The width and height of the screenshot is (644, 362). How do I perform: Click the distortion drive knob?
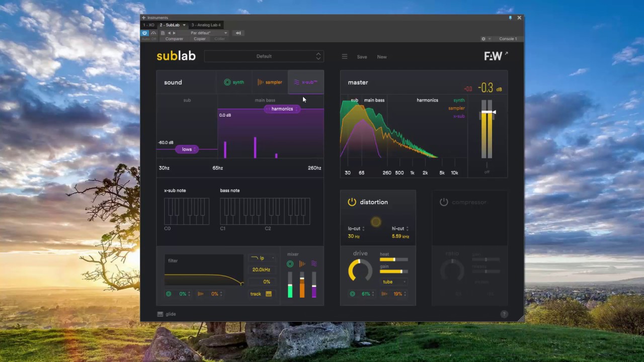click(360, 270)
